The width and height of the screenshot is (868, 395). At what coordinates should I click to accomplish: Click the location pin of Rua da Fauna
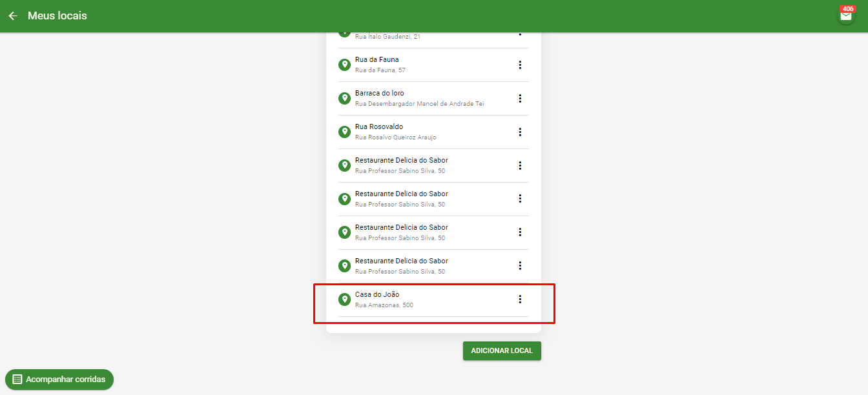(x=345, y=65)
